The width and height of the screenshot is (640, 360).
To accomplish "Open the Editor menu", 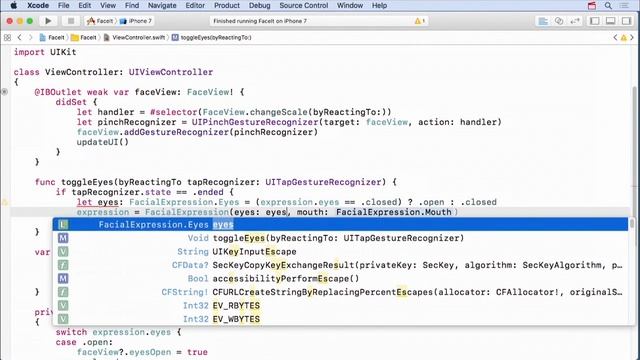I will coord(195,5).
